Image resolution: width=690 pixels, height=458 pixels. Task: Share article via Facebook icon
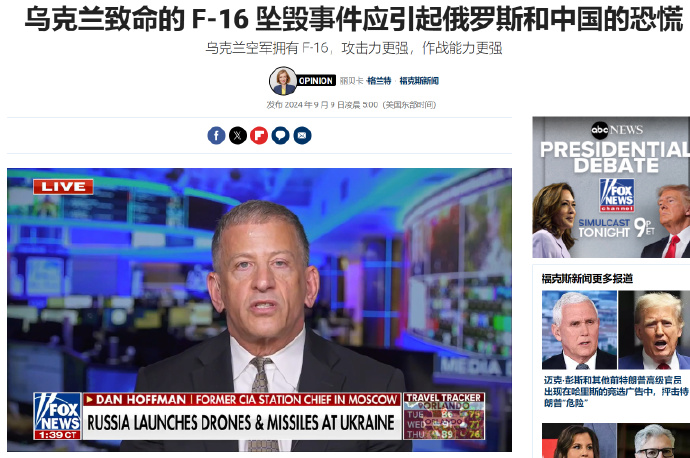(216, 136)
